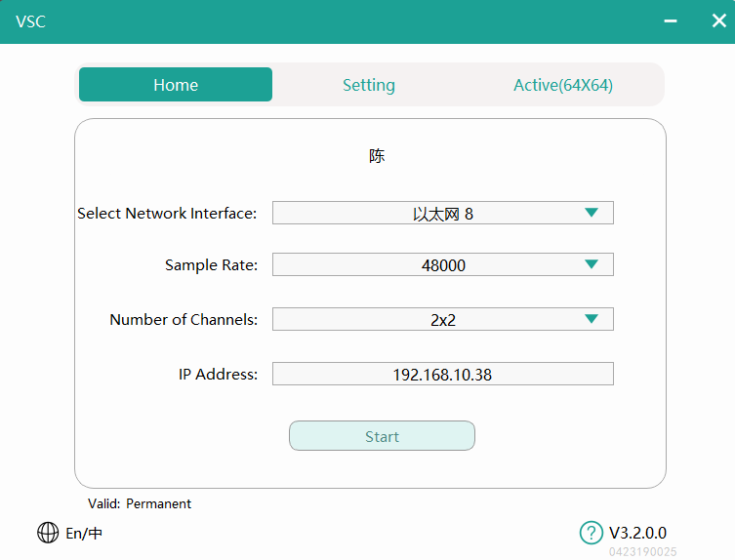Image resolution: width=735 pixels, height=560 pixels.
Task: Click the Number of Channels label
Action: (184, 320)
